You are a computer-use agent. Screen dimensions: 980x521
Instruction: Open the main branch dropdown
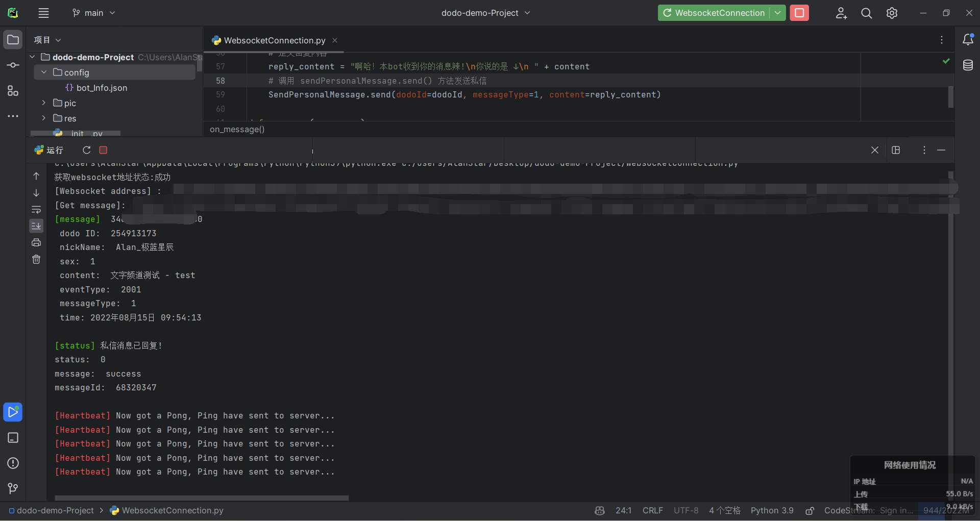[x=94, y=13]
